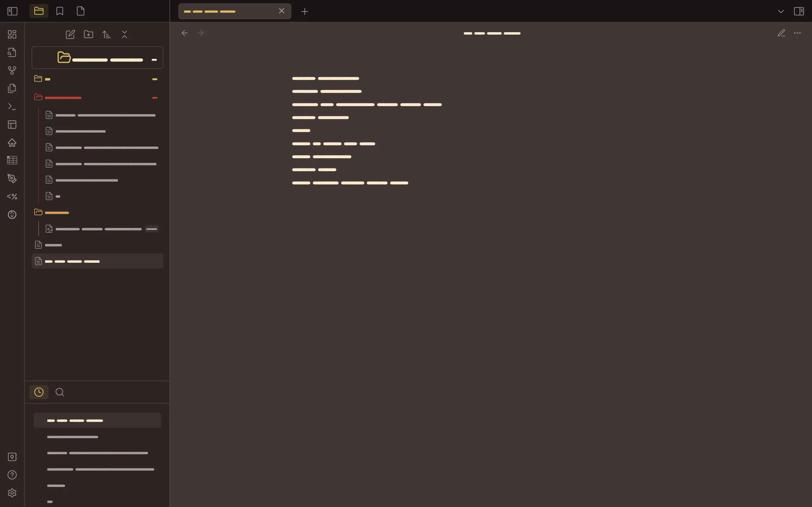Create a new note with pencil-square icon
812x507 pixels.
pos(70,34)
